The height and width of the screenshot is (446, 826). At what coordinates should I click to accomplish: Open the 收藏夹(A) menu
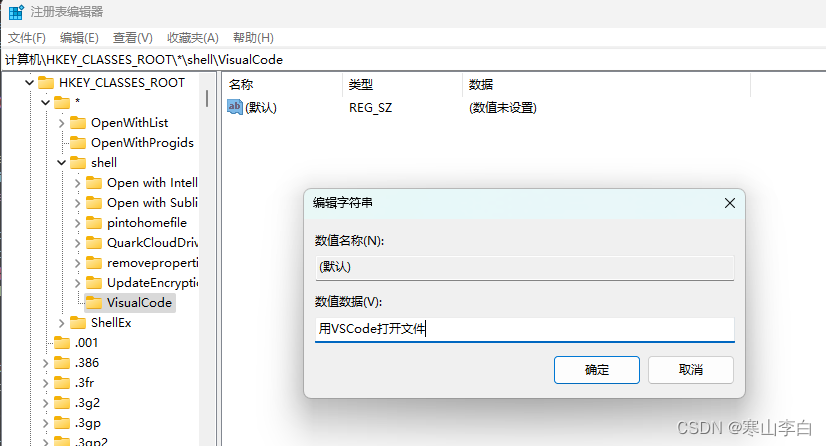click(192, 38)
